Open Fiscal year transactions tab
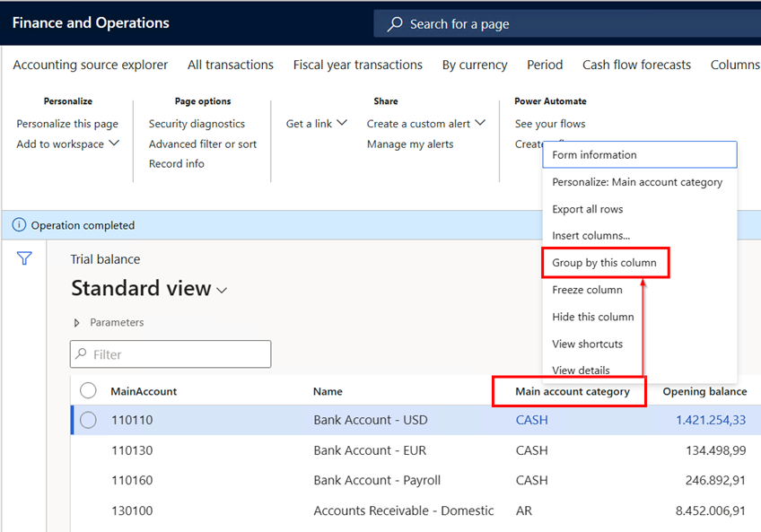The width and height of the screenshot is (761, 532). [x=358, y=65]
